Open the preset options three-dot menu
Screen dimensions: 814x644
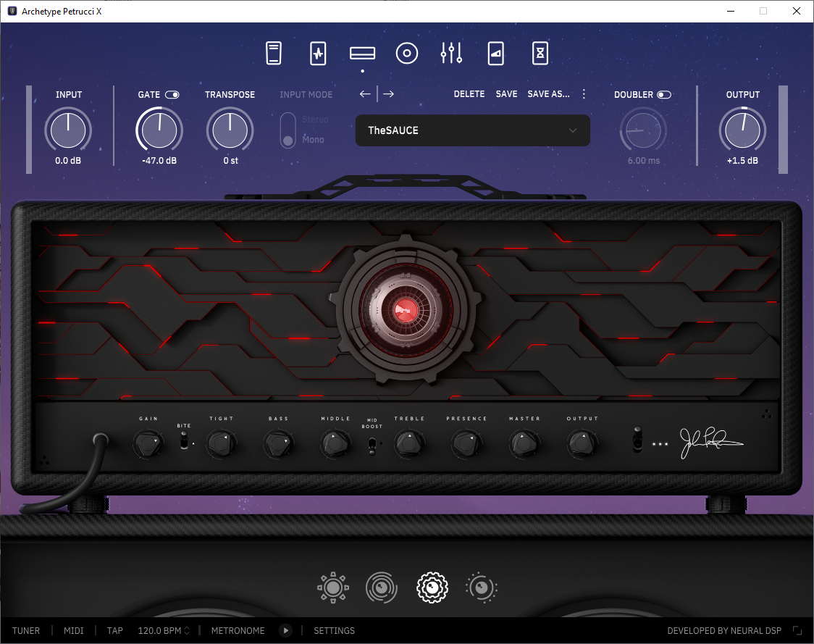(584, 94)
